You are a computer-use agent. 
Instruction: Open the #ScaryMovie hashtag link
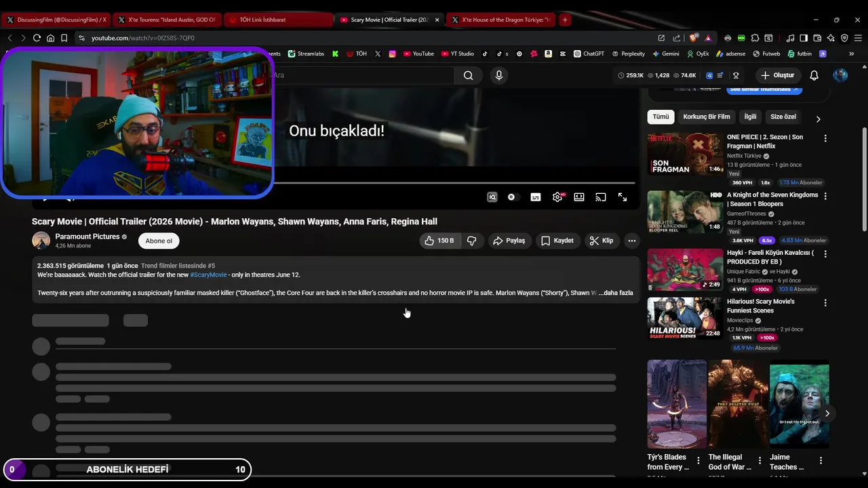pyautogui.click(x=208, y=275)
